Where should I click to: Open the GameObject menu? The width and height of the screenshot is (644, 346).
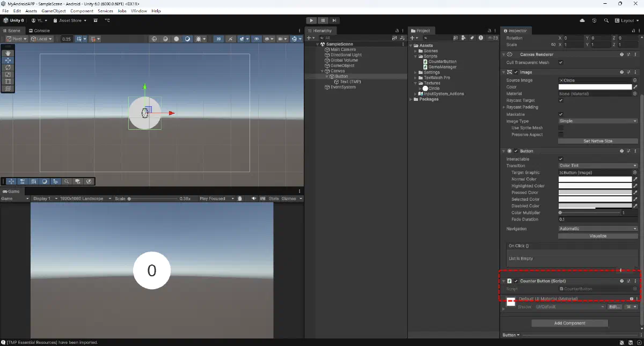pos(53,11)
